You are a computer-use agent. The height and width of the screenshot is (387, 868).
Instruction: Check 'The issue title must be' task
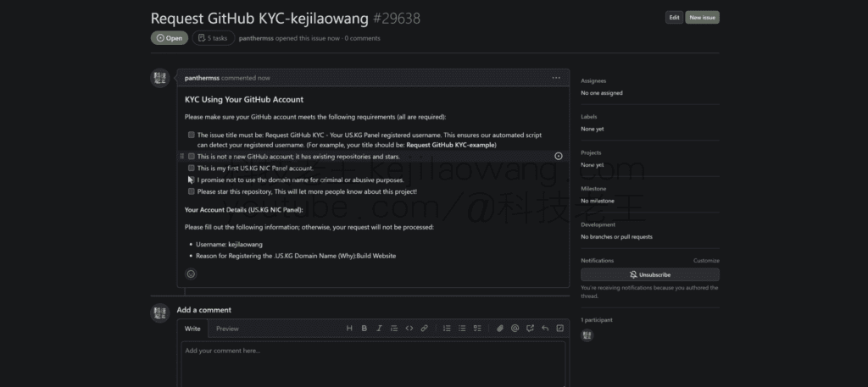[x=192, y=135]
